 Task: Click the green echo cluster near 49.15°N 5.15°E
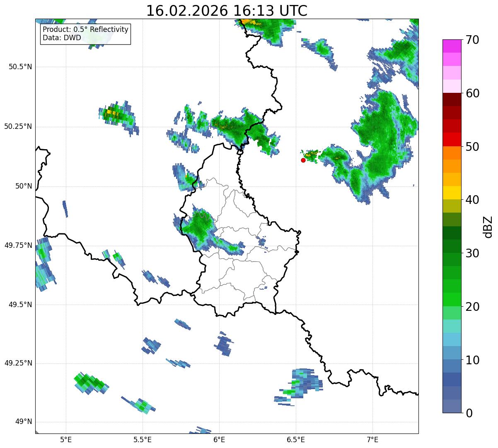[91, 383]
